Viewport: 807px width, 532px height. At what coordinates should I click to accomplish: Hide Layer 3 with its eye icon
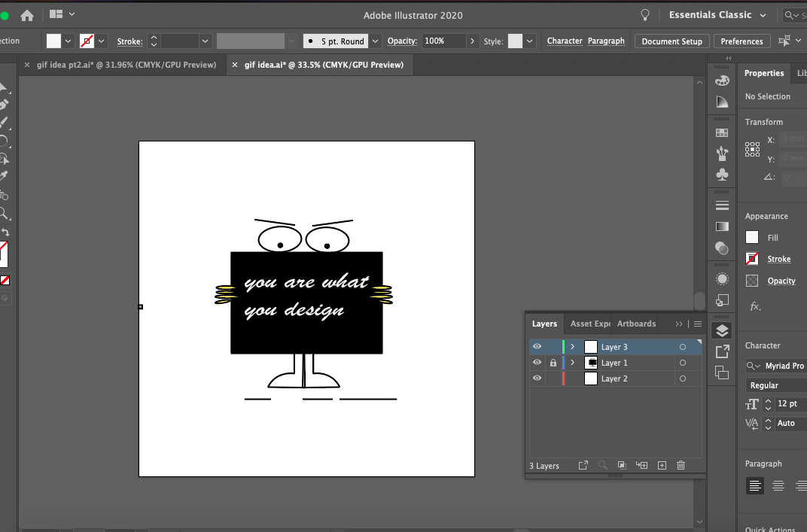tap(537, 347)
